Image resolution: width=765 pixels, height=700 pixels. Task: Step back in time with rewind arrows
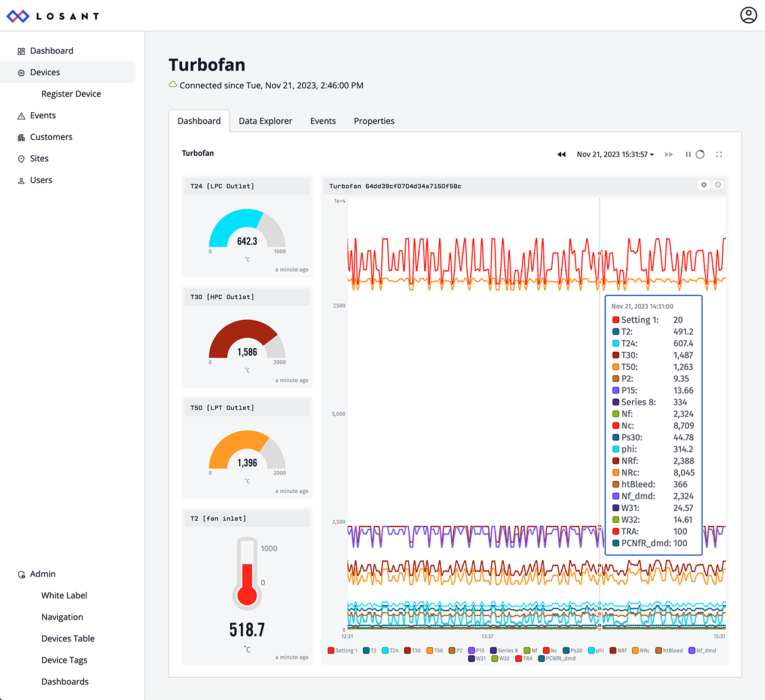point(561,155)
